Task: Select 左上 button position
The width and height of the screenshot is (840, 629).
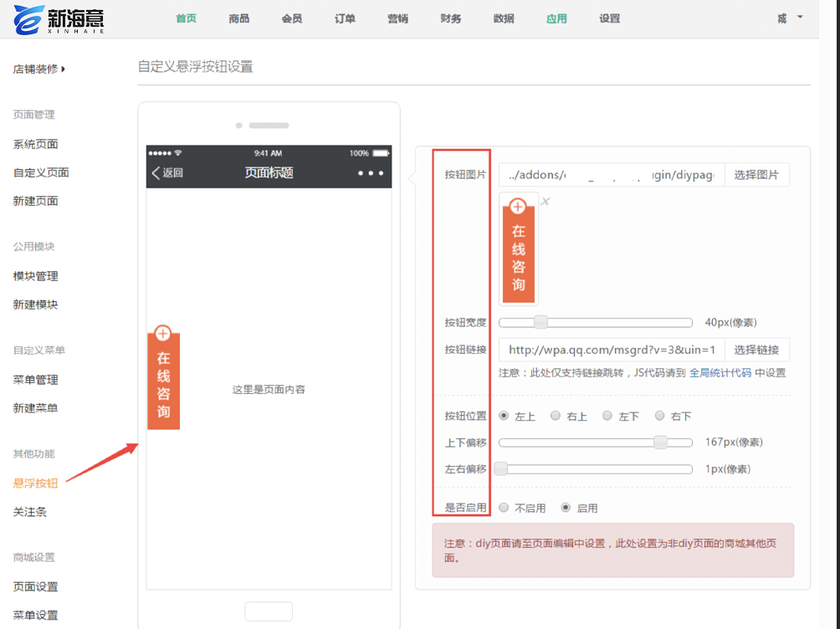Action: tap(504, 416)
